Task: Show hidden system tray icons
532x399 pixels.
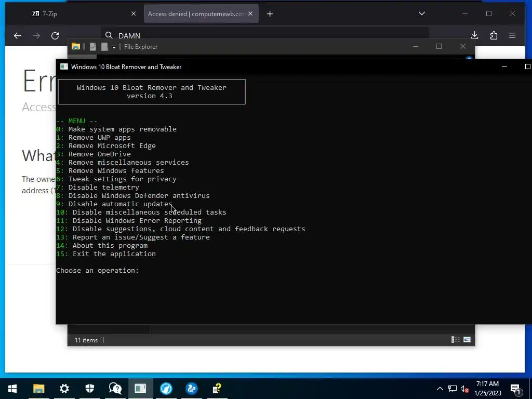Action: (440, 389)
